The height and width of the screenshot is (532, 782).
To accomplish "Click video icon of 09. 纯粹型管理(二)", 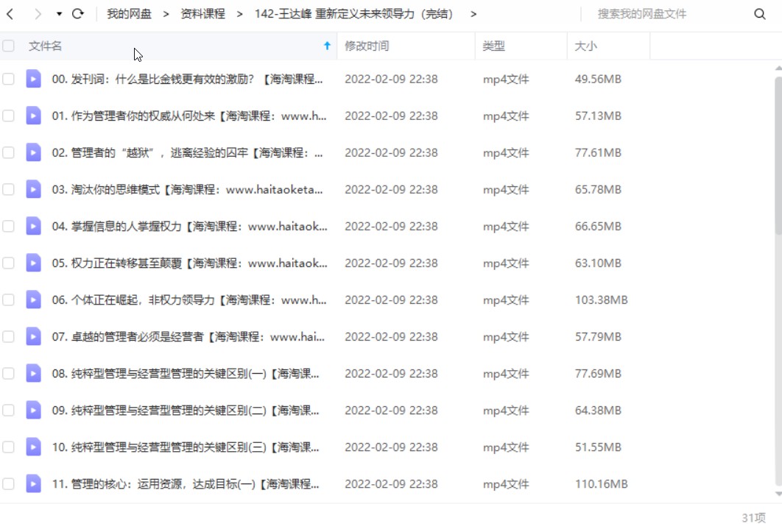I will point(33,411).
